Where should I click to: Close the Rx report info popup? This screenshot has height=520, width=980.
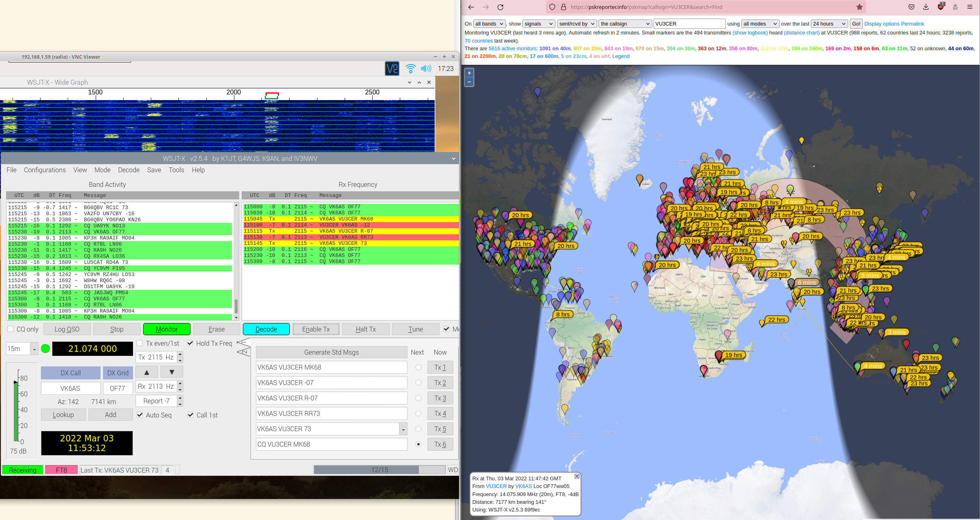tap(577, 476)
